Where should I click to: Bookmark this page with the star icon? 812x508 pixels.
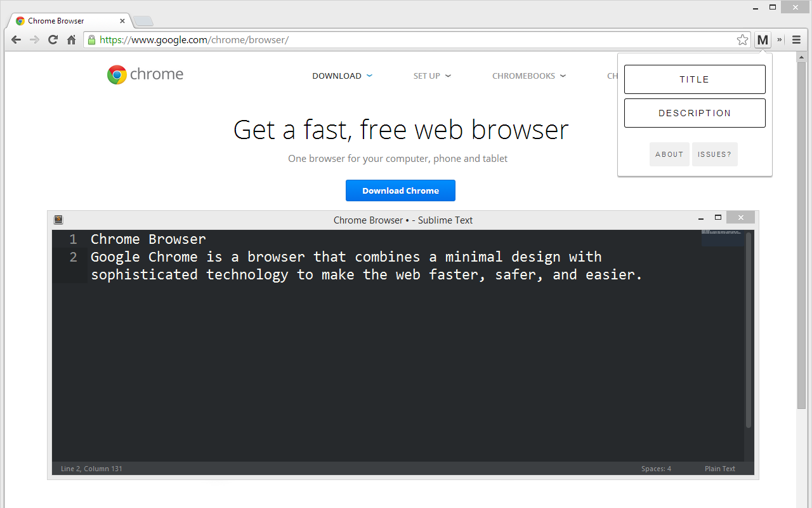click(x=743, y=40)
